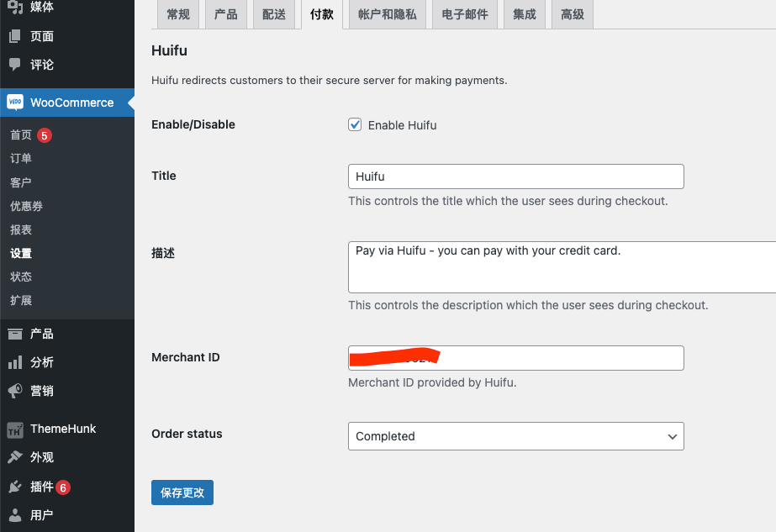Click the "Enable Huifu" checkbox label
776x532 pixels.
coord(403,125)
